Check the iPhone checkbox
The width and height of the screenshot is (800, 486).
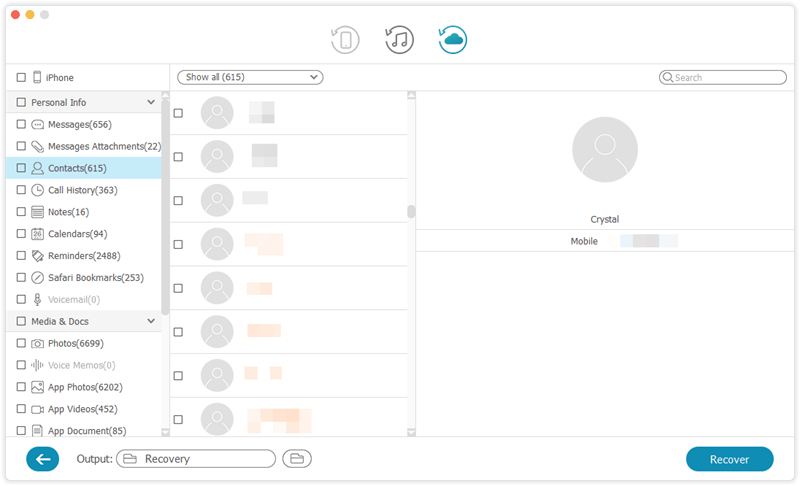tap(21, 77)
